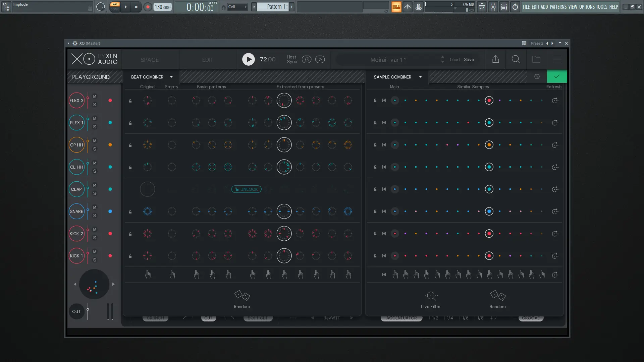Click the pencil edit icon beside Host Sync
This screenshot has width=644, height=362.
pyautogui.click(x=307, y=59)
